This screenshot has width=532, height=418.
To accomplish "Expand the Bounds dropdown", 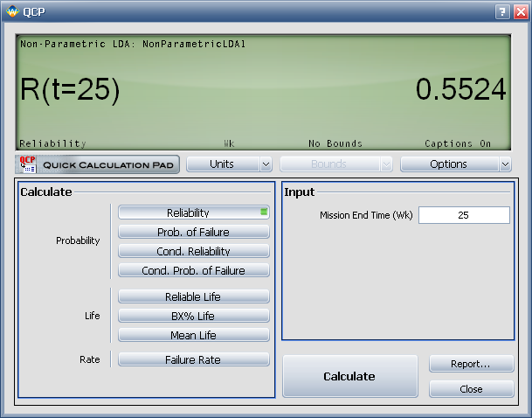I will (x=335, y=164).
